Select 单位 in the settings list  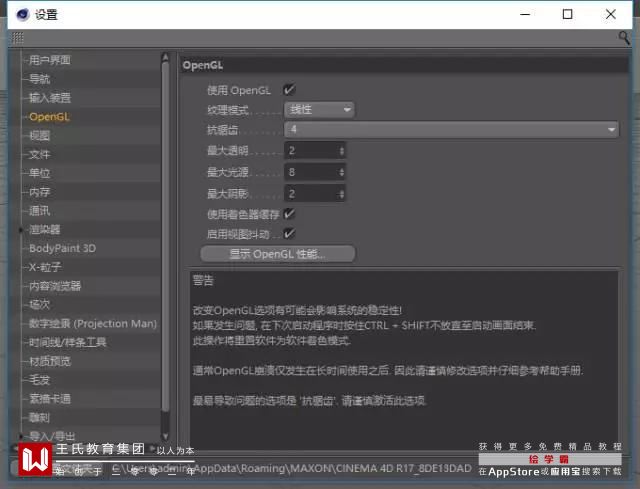click(39, 173)
